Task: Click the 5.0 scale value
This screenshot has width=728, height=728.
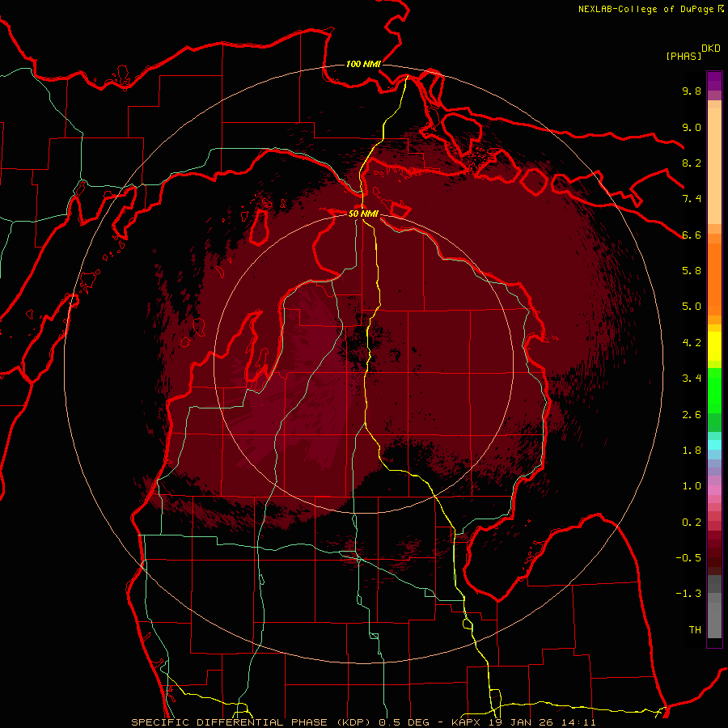Action: (692, 307)
